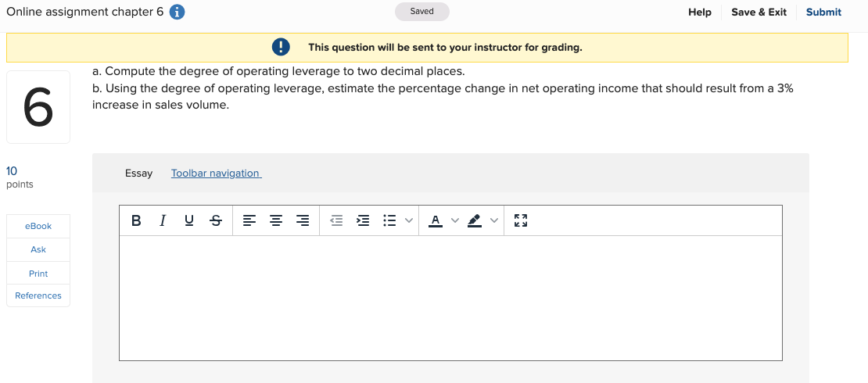Print the question
The width and height of the screenshot is (868, 383).
pyautogui.click(x=38, y=274)
